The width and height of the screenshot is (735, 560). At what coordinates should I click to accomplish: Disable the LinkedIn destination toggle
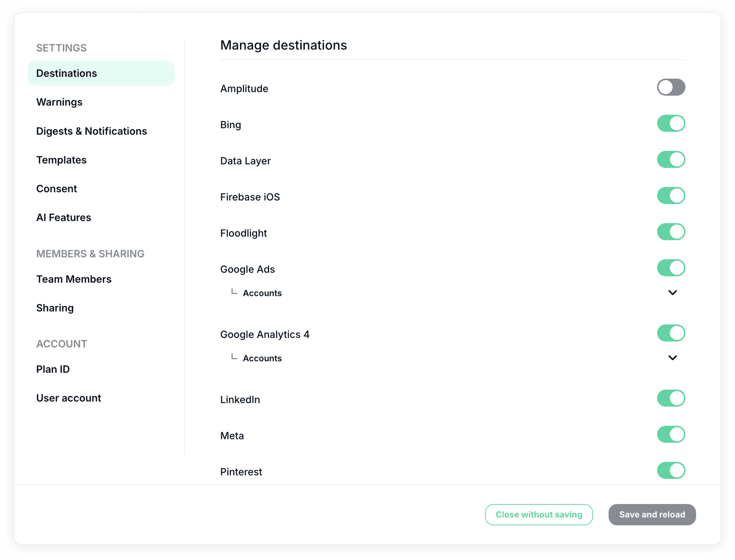click(671, 398)
